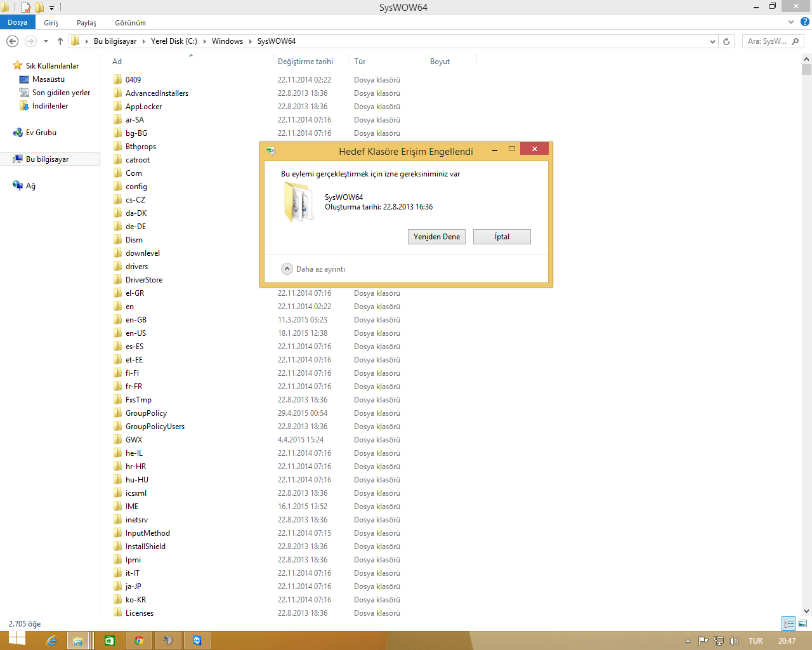Select the GroupPolicy folder icon
The image size is (812, 650).
pos(118,413)
